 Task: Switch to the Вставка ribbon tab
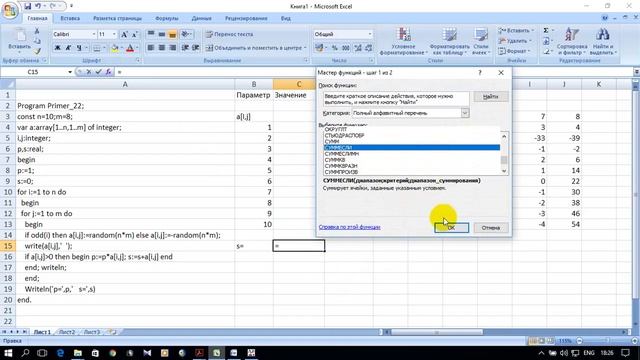pyautogui.click(x=70, y=18)
